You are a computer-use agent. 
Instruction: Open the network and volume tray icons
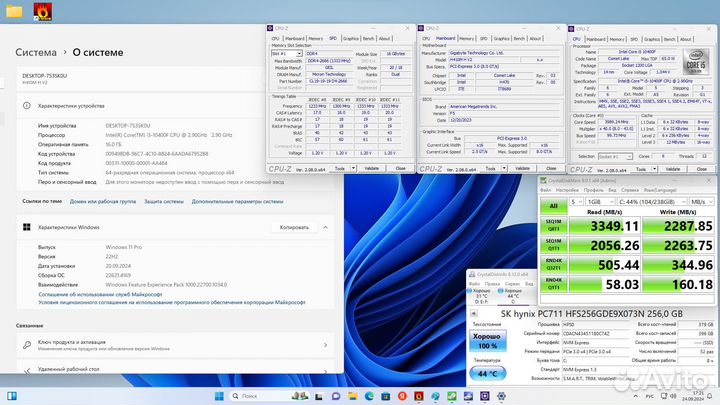[x=669, y=396]
